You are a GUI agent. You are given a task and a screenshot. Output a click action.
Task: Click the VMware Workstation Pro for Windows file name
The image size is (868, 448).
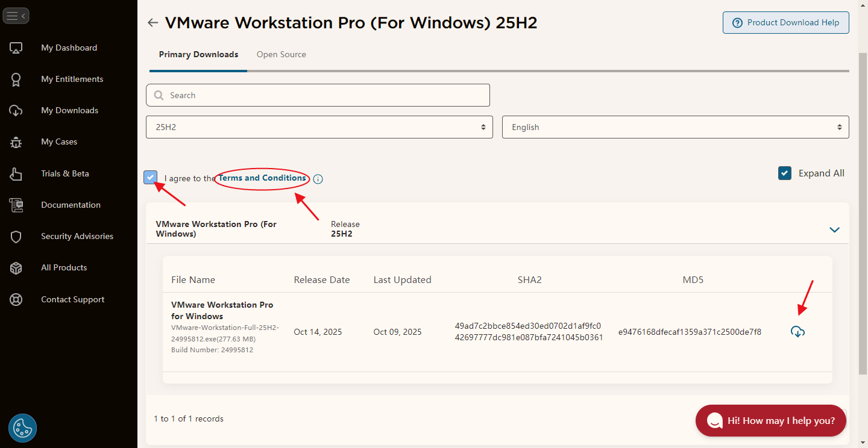222,311
